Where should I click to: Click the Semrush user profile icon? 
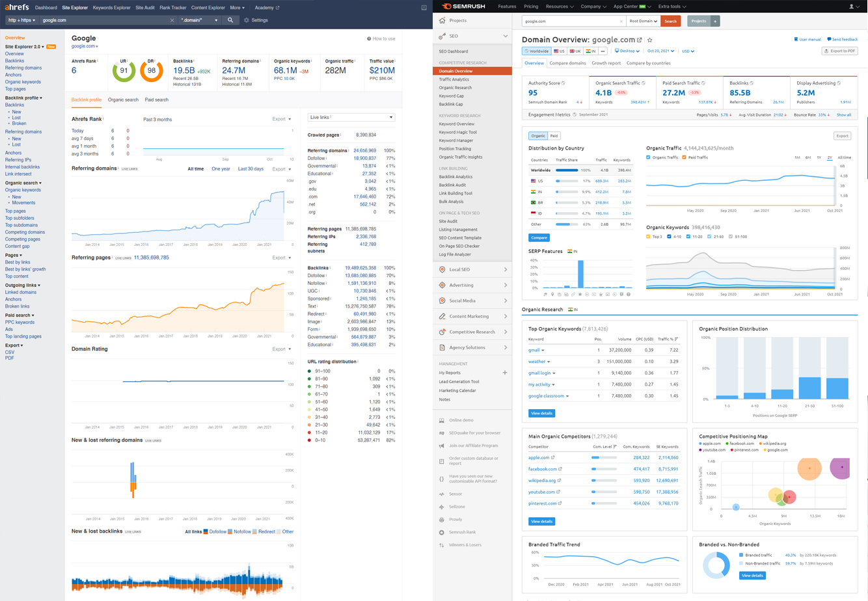click(852, 7)
